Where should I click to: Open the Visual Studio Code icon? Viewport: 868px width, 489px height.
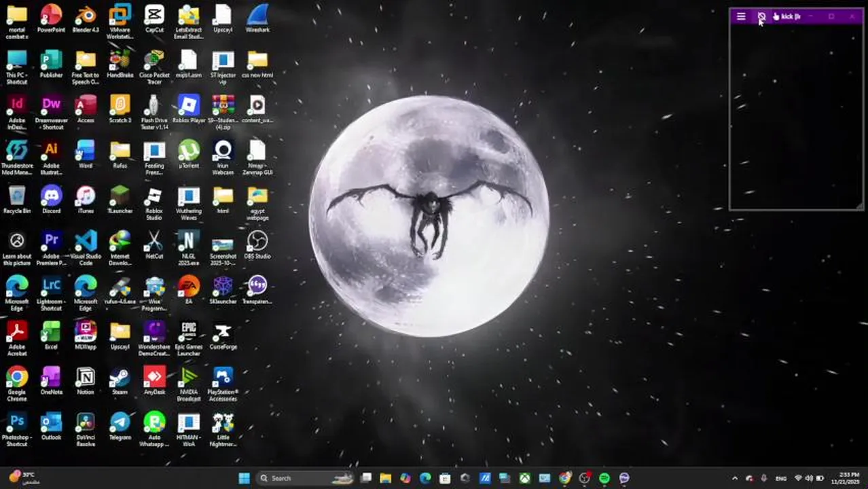[x=86, y=248]
